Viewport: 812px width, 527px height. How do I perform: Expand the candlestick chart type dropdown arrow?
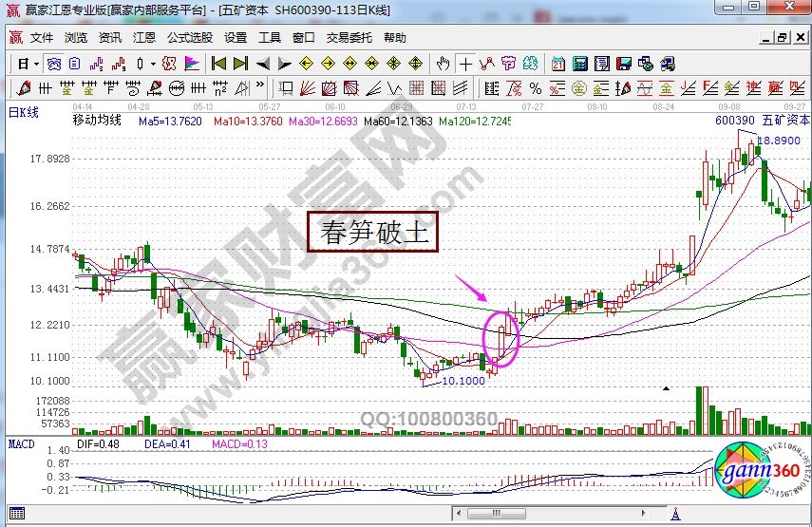click(153, 65)
